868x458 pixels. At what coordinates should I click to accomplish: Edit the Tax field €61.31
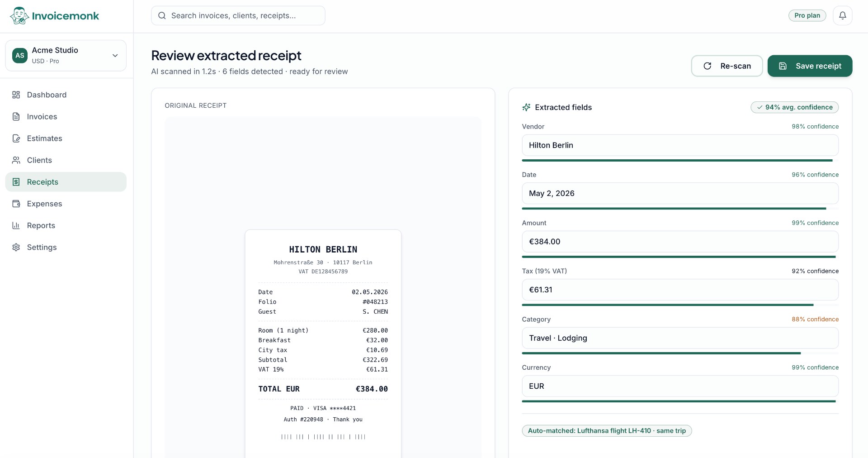pyautogui.click(x=680, y=290)
